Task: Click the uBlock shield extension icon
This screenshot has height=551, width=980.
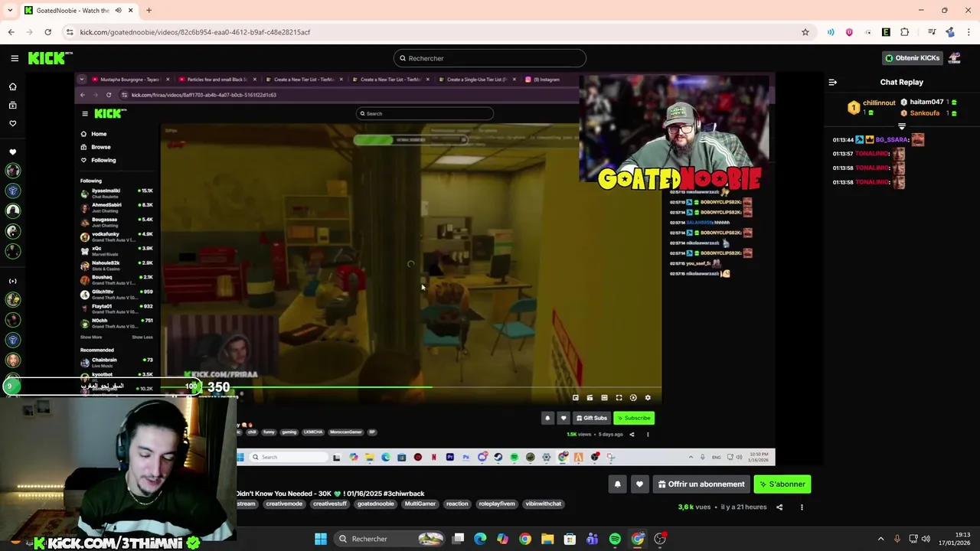Action: point(849,32)
